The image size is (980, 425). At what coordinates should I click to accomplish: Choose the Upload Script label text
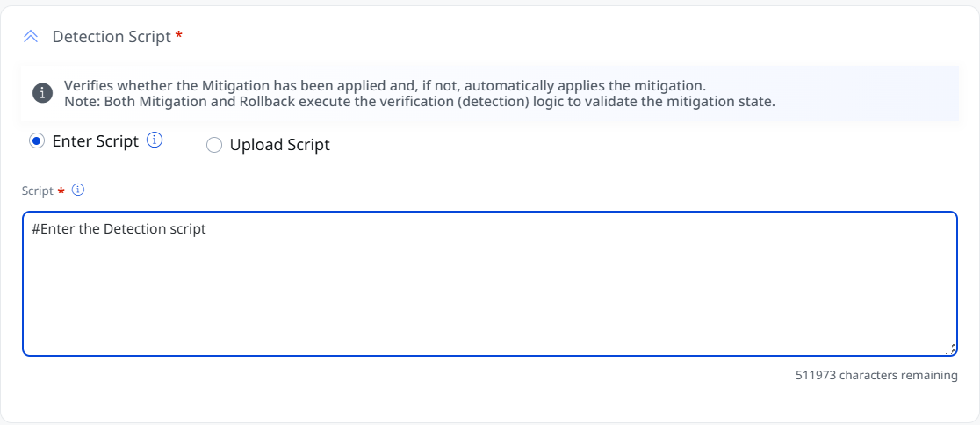coord(279,145)
